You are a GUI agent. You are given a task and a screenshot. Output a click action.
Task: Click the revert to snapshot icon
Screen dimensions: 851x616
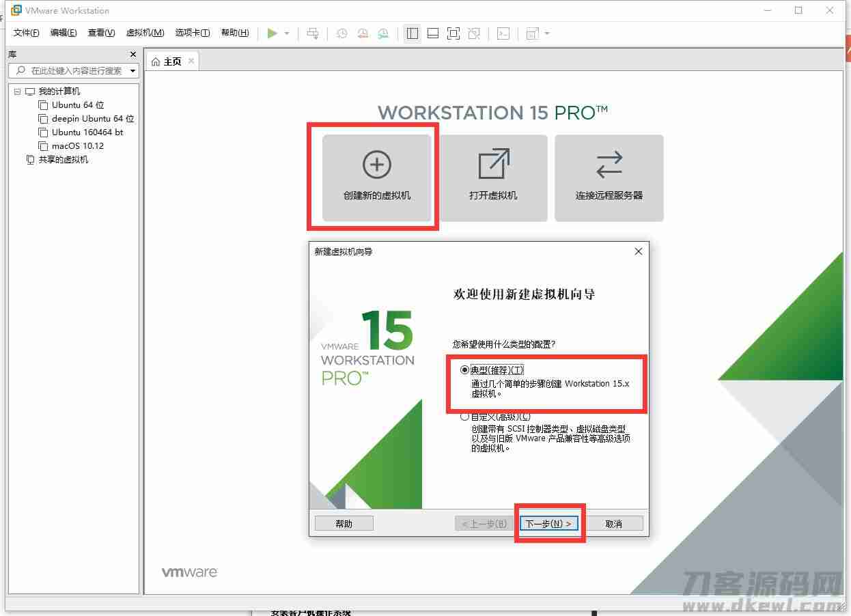[x=363, y=33]
